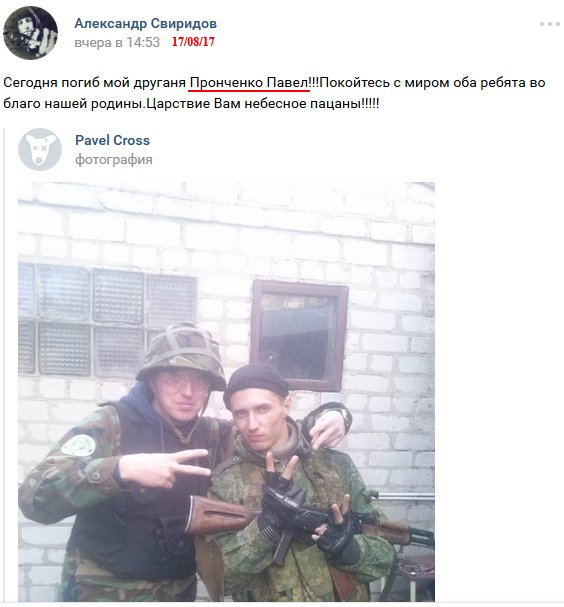The height and width of the screenshot is (607, 564).
Task: Open the three-dot post options menu
Action: (550, 24)
